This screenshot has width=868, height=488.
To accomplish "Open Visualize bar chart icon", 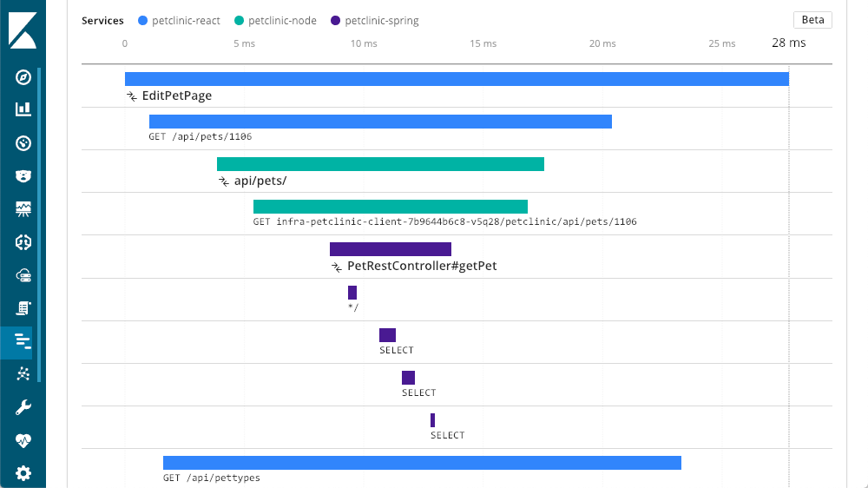I will (x=23, y=109).
